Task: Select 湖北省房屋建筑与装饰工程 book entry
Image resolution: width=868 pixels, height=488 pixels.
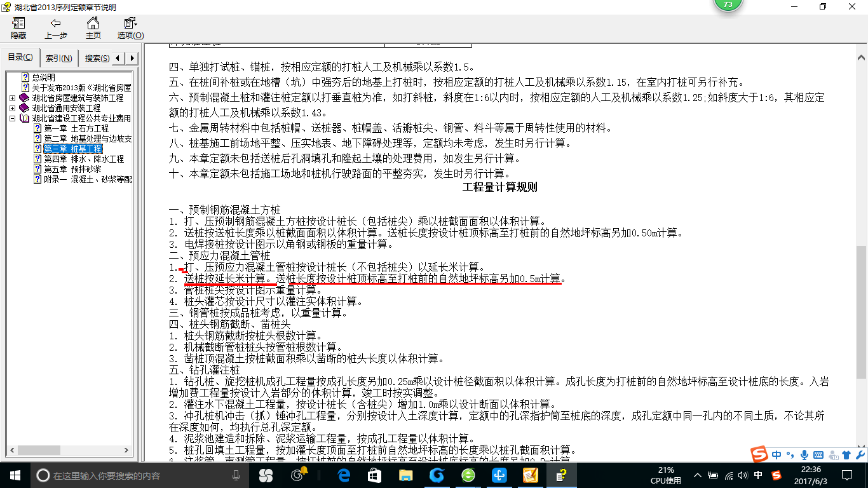Action: 78,98
